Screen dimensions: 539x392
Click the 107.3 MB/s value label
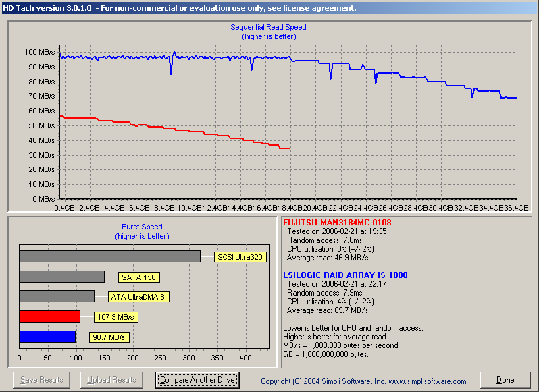click(x=116, y=317)
